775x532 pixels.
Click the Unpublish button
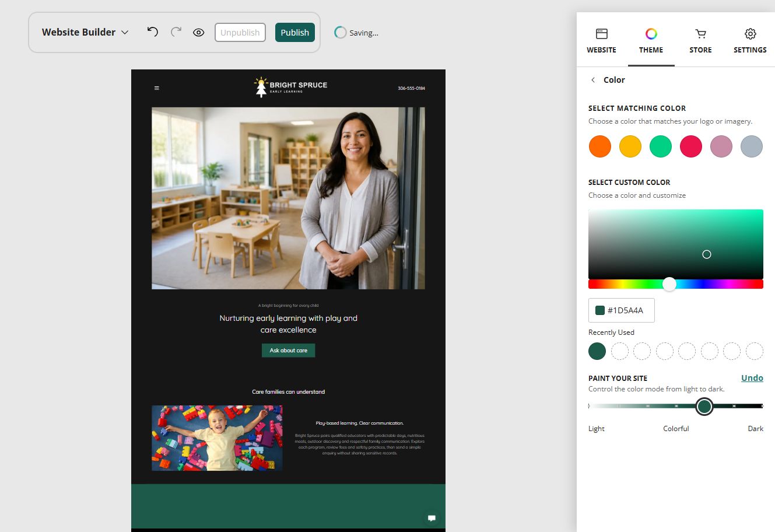click(x=240, y=33)
